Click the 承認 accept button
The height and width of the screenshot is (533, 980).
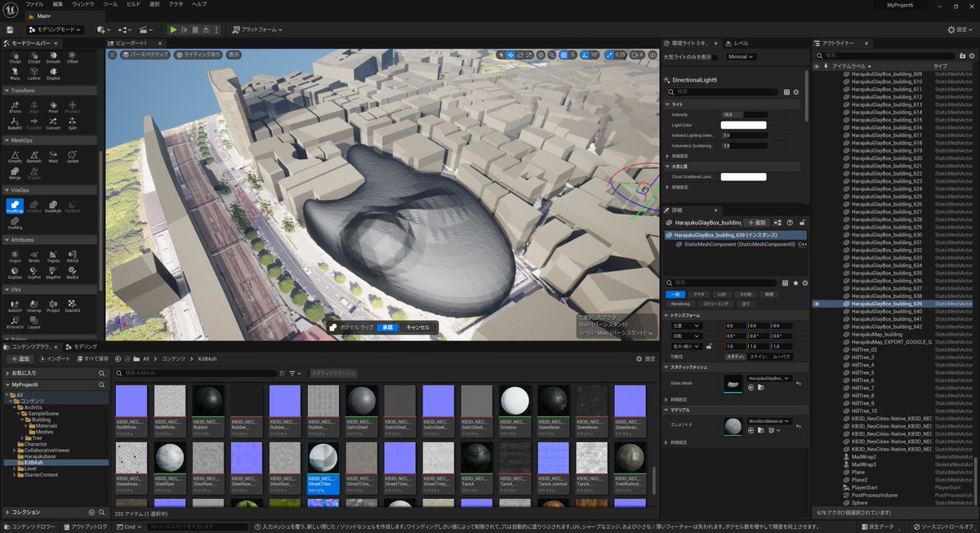tap(389, 326)
